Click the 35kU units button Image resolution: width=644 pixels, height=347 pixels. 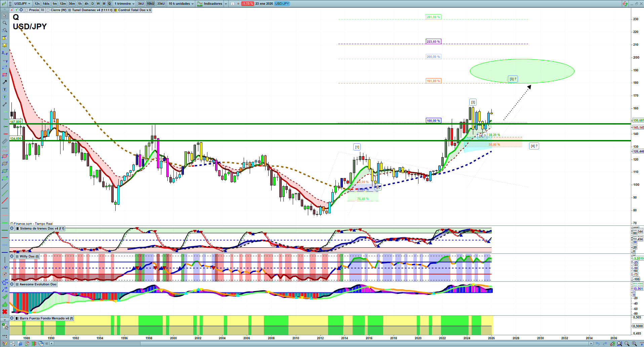tap(161, 4)
